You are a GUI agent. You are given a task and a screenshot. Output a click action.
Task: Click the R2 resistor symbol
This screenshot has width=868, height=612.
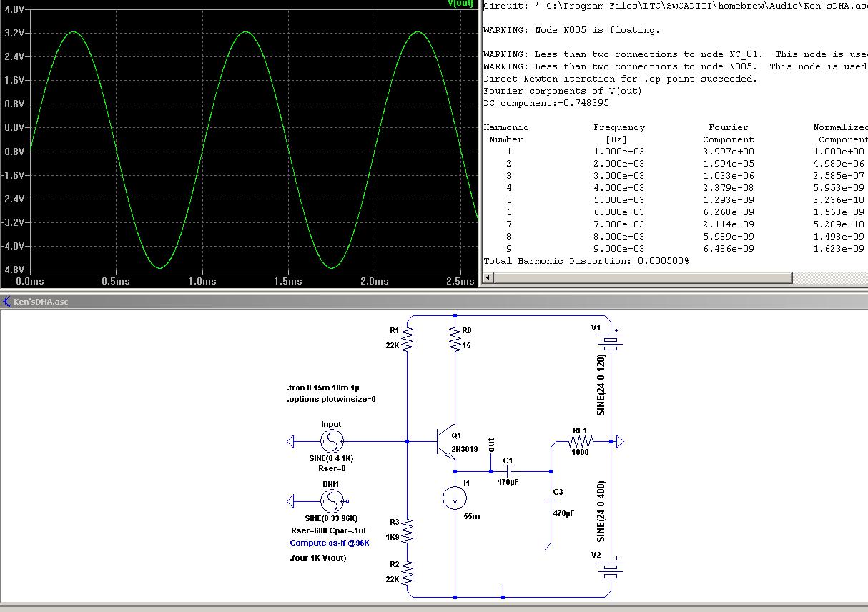point(408,574)
